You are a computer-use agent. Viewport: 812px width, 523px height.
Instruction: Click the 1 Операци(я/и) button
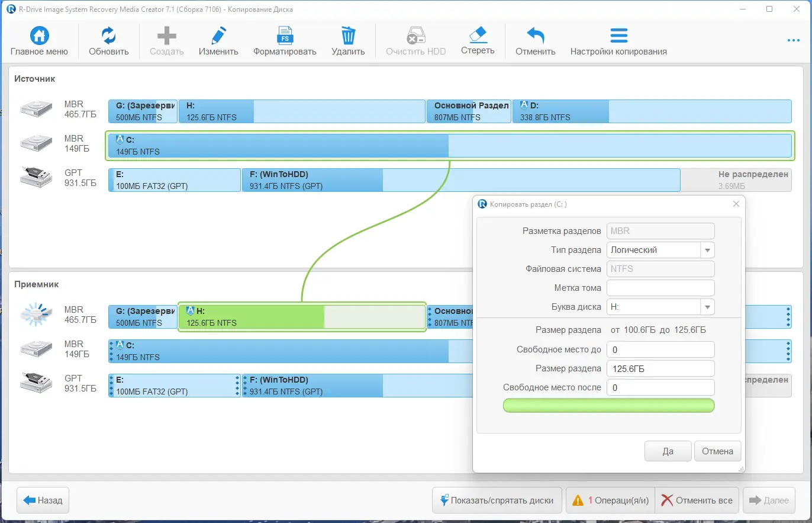pos(610,500)
